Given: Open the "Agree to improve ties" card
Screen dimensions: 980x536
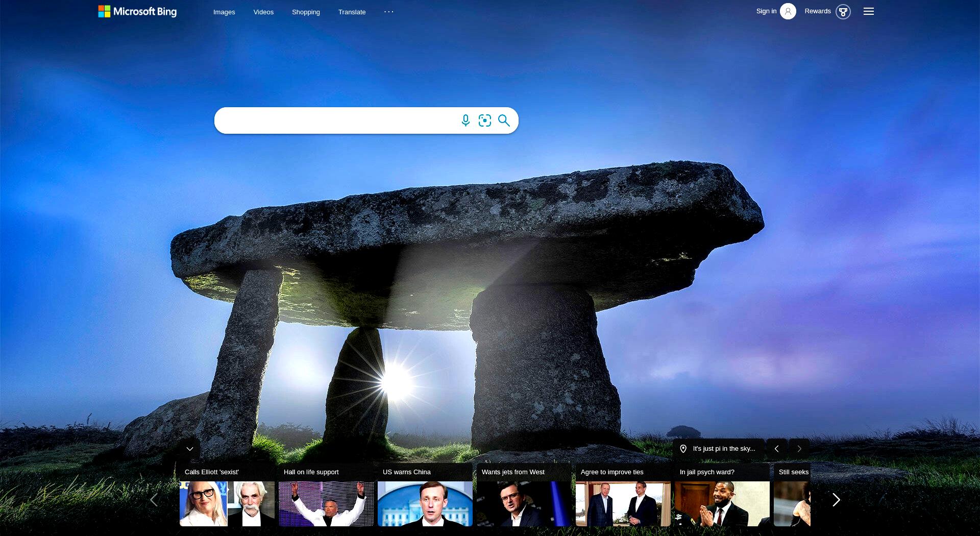Looking at the screenshot, I should [623, 495].
